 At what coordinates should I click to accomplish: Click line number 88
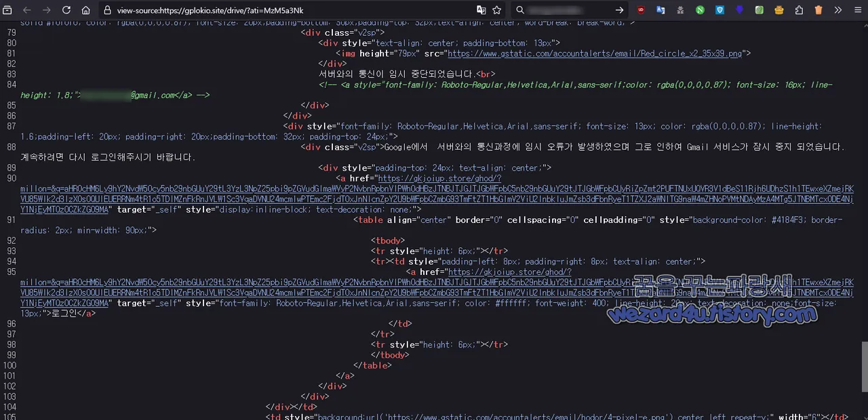point(10,147)
